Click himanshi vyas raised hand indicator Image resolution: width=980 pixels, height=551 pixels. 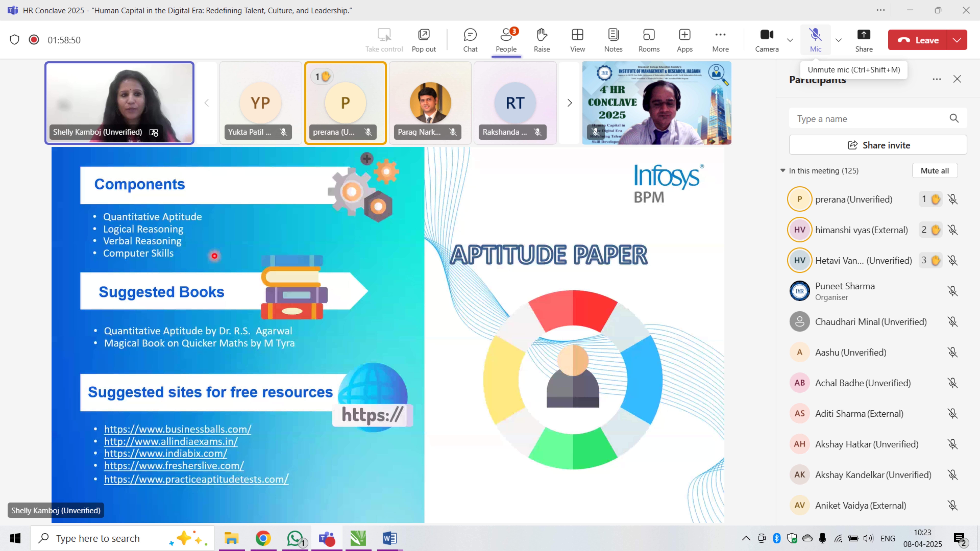click(x=931, y=230)
